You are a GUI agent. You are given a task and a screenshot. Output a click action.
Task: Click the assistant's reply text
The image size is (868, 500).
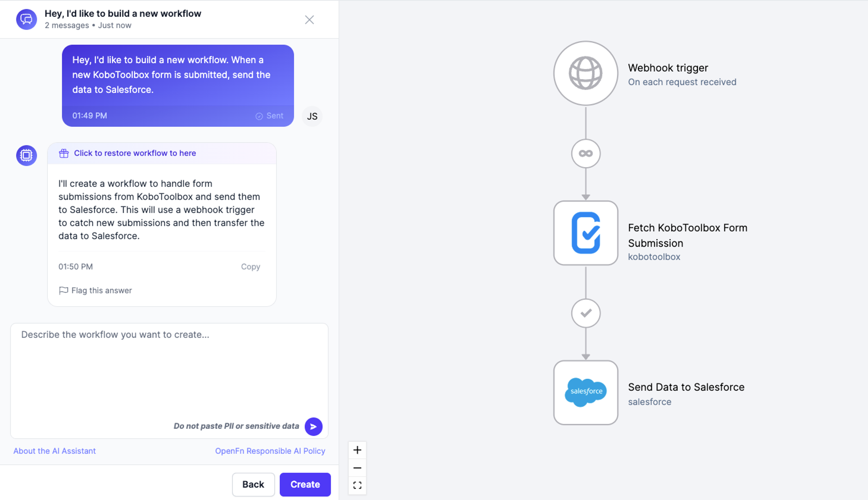[161, 209]
